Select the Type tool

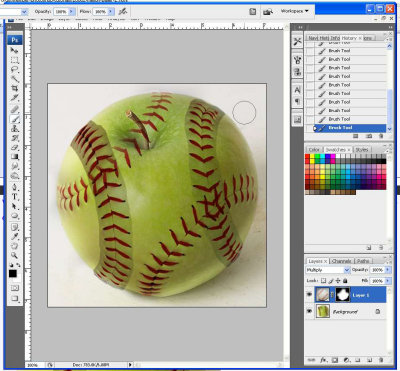(14, 196)
